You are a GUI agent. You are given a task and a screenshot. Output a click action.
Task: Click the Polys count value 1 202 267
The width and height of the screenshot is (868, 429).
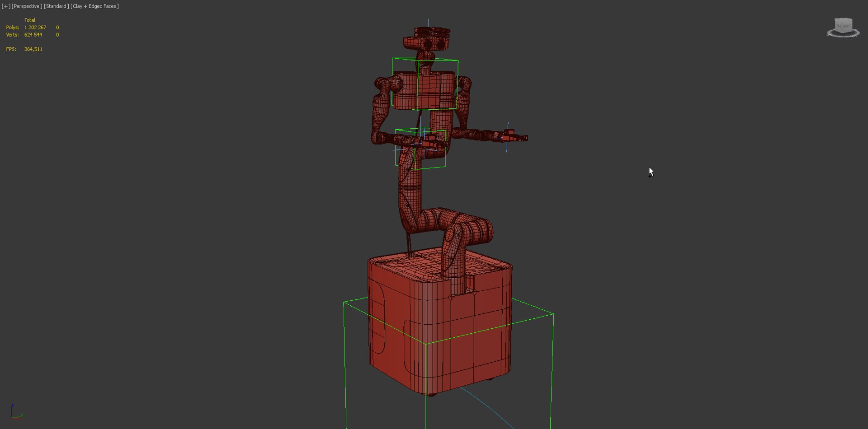tap(35, 28)
